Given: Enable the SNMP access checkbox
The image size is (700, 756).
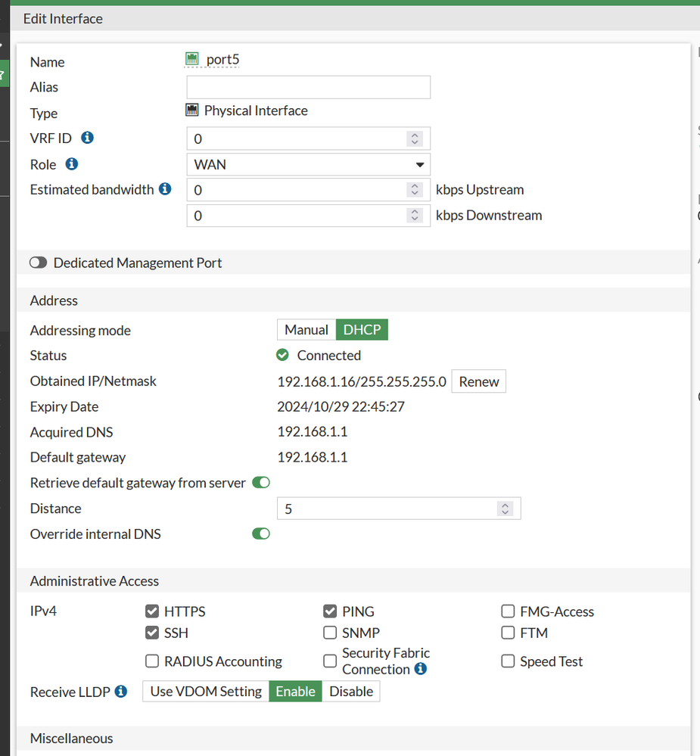Looking at the screenshot, I should 330,633.
